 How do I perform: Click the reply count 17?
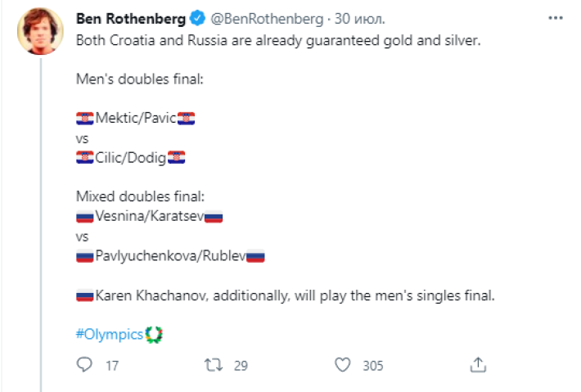pos(113,366)
